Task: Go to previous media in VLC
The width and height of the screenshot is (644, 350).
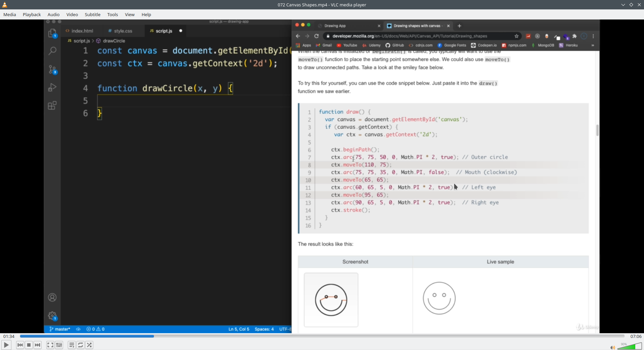Action: pos(20,345)
